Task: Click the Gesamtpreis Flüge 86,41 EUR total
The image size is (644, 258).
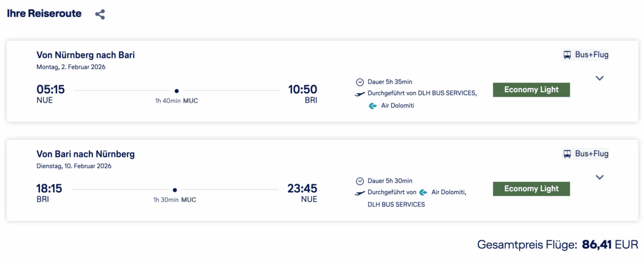Action: [557, 244]
